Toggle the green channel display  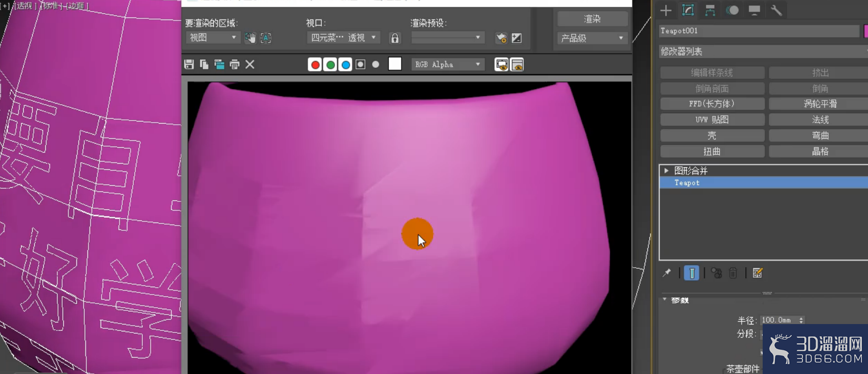pos(330,64)
